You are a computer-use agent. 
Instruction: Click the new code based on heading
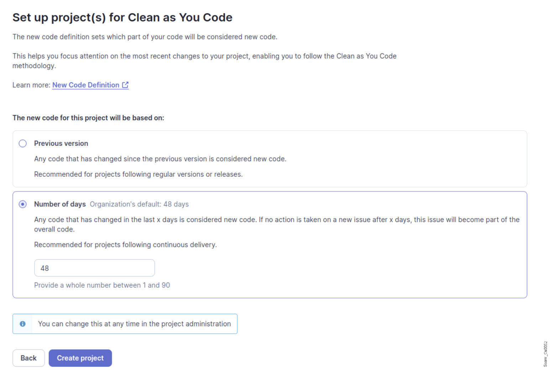(x=88, y=118)
